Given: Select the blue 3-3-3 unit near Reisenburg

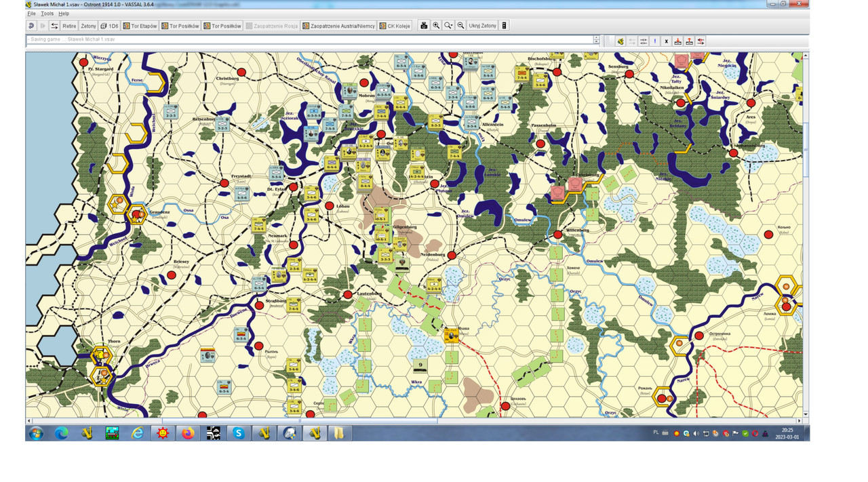Looking at the screenshot, I should pyautogui.click(x=223, y=123).
